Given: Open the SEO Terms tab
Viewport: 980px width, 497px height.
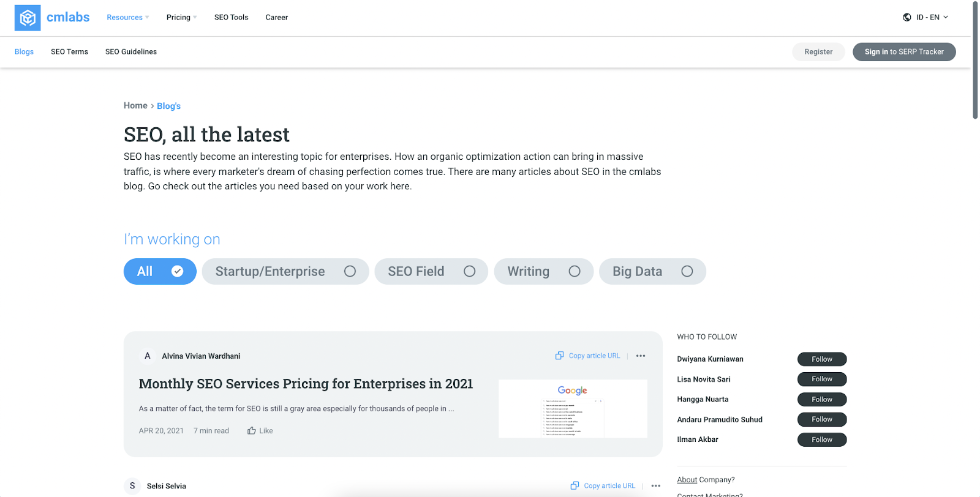Looking at the screenshot, I should coord(69,52).
